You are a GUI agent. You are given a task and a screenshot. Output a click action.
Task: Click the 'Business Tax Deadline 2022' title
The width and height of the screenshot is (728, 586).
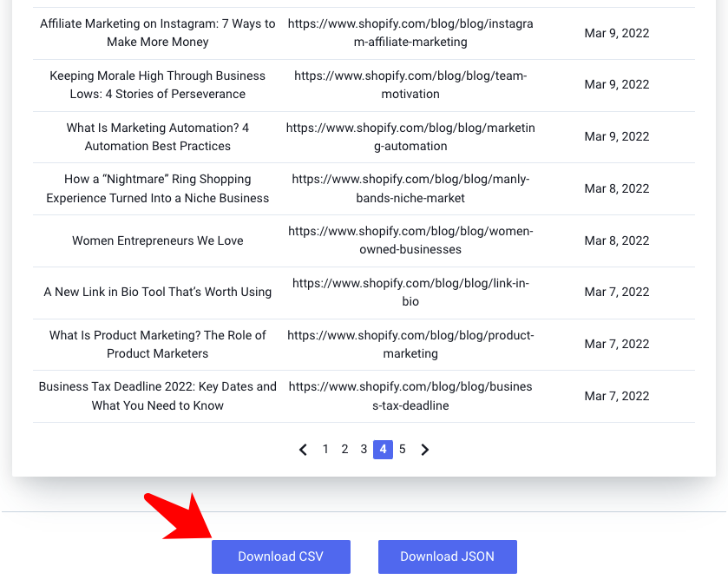tap(158, 396)
